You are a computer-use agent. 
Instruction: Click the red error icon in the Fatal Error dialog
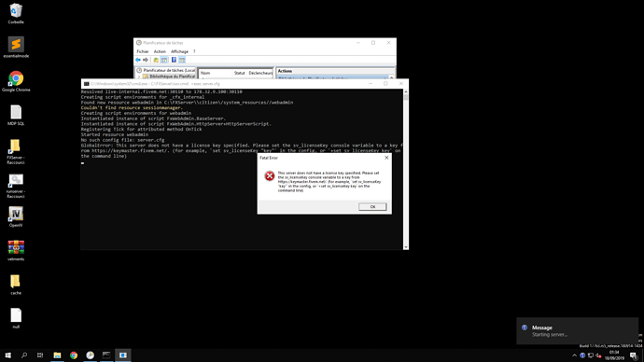click(x=270, y=176)
